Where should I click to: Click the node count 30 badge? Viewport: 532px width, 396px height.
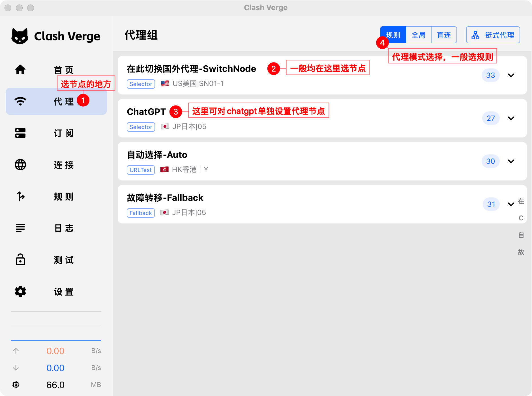[491, 161]
